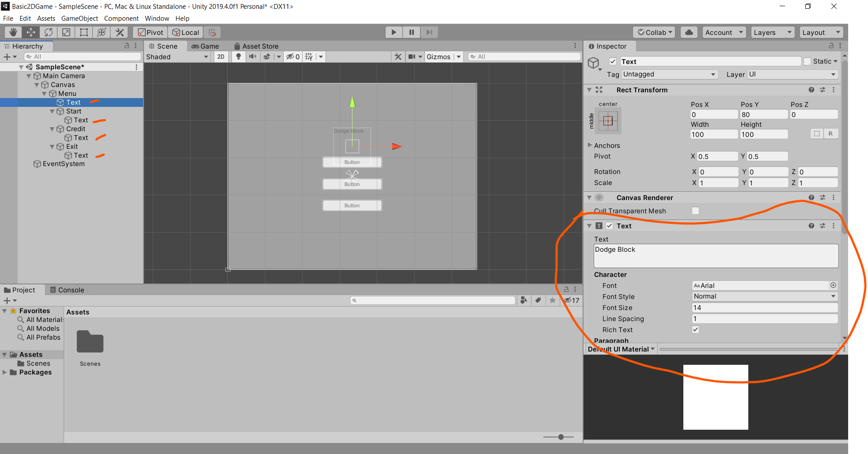
Task: Toggle scene lighting bulb icon
Action: coord(239,57)
